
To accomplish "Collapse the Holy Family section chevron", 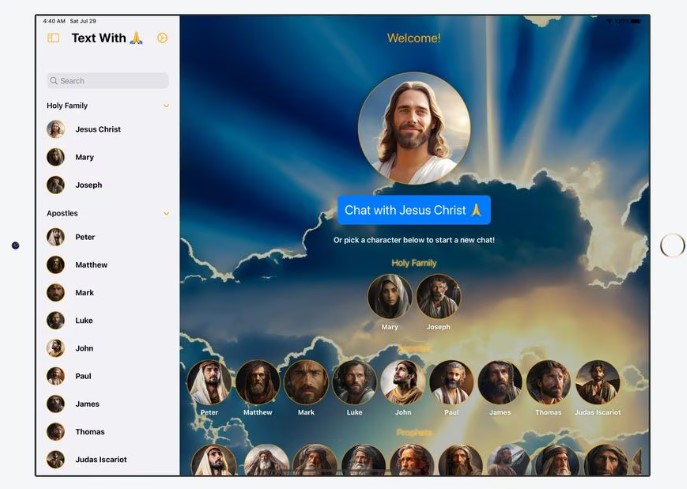I will (x=166, y=105).
